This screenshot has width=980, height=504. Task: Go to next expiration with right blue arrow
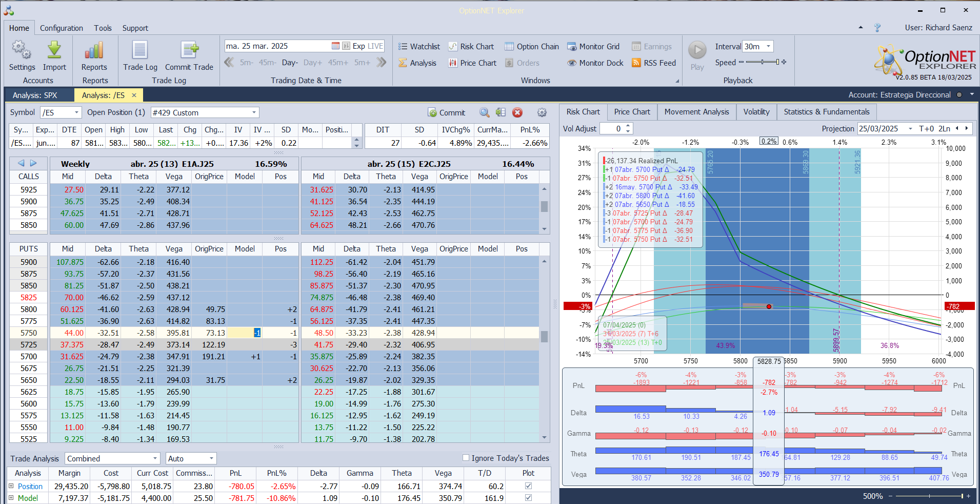[x=33, y=163]
